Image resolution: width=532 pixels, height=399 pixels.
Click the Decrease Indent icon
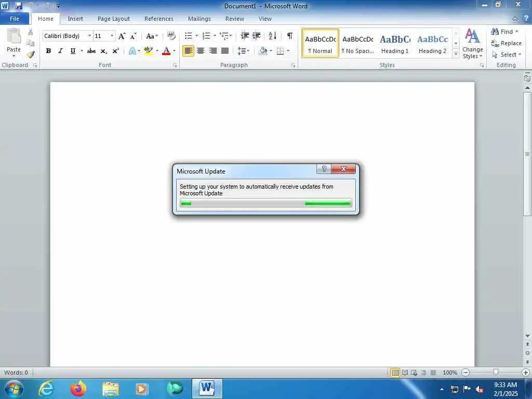(245, 36)
